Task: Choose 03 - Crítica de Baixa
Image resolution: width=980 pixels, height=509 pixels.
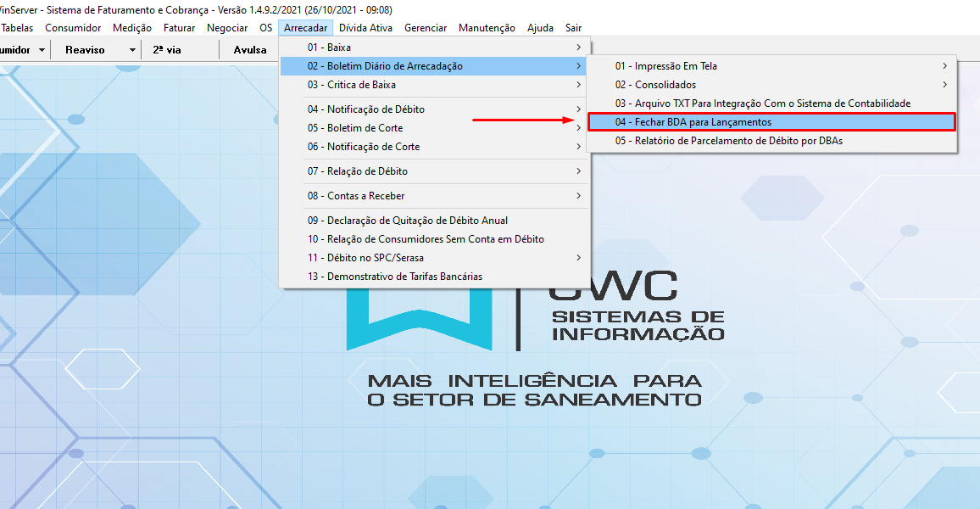Action: [351, 85]
